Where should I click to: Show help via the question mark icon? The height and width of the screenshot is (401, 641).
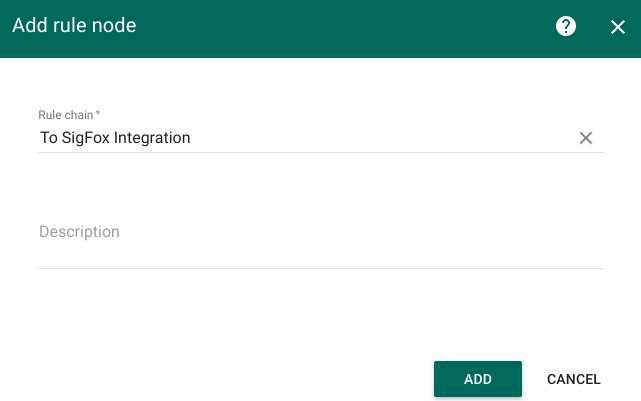pos(566,27)
